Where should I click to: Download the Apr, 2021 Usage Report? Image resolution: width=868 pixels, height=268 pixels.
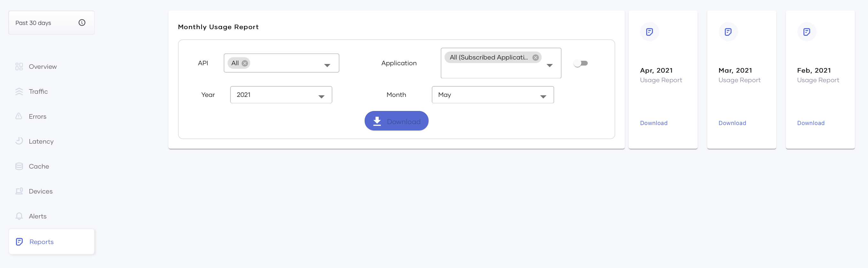(653, 123)
